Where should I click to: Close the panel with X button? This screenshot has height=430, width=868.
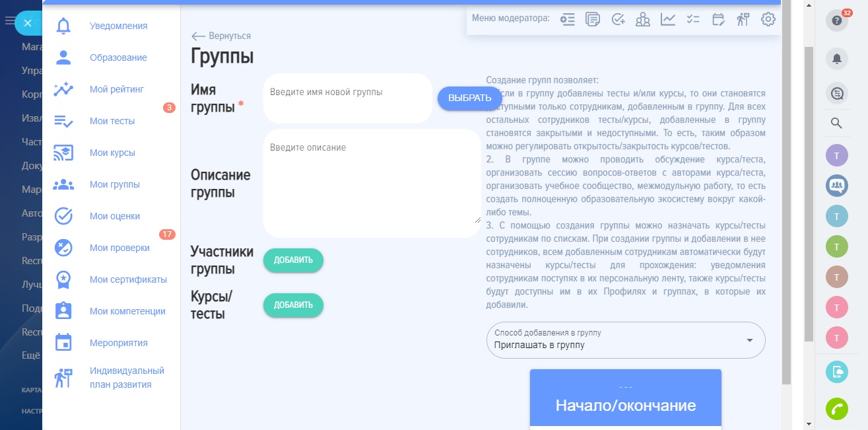click(x=27, y=22)
